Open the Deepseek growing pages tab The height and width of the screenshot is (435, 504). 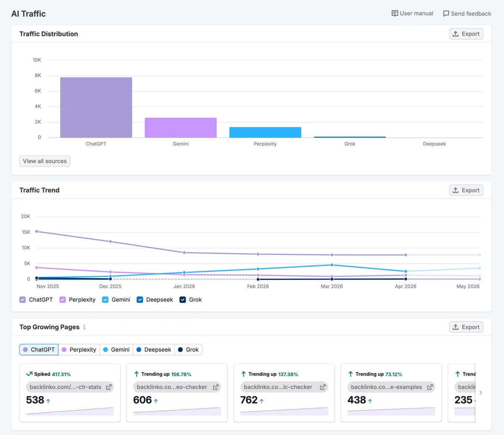[154, 350]
